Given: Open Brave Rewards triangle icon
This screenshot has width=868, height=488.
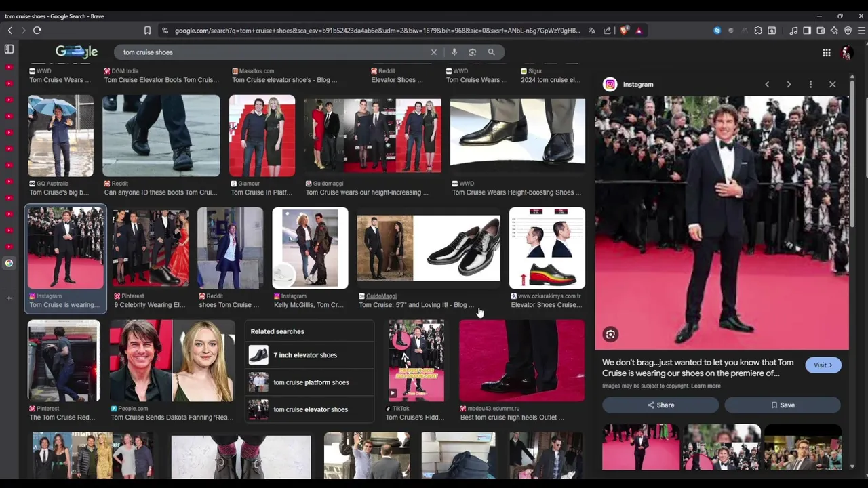Looking at the screenshot, I should click(639, 30).
